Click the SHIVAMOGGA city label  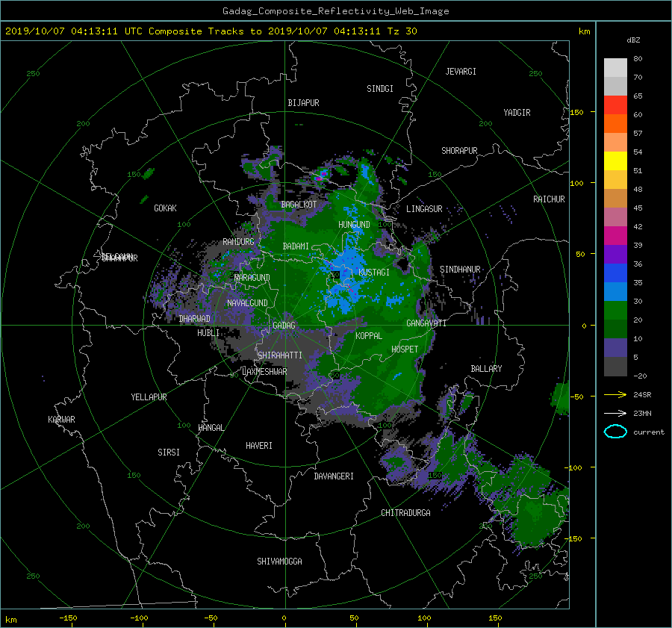(279, 562)
